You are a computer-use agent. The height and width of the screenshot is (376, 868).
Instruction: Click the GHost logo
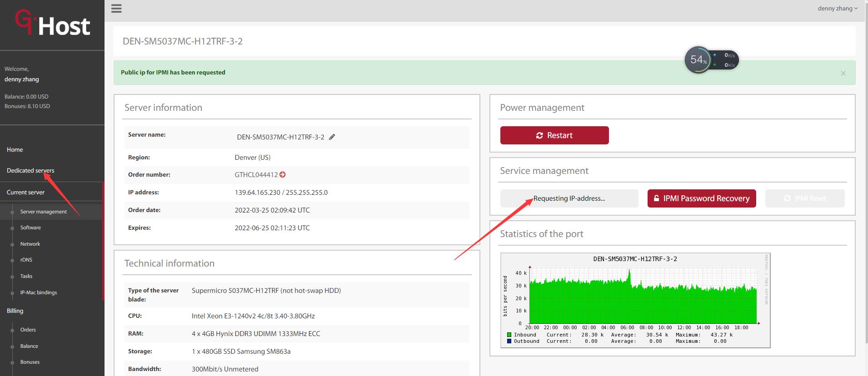tap(53, 24)
